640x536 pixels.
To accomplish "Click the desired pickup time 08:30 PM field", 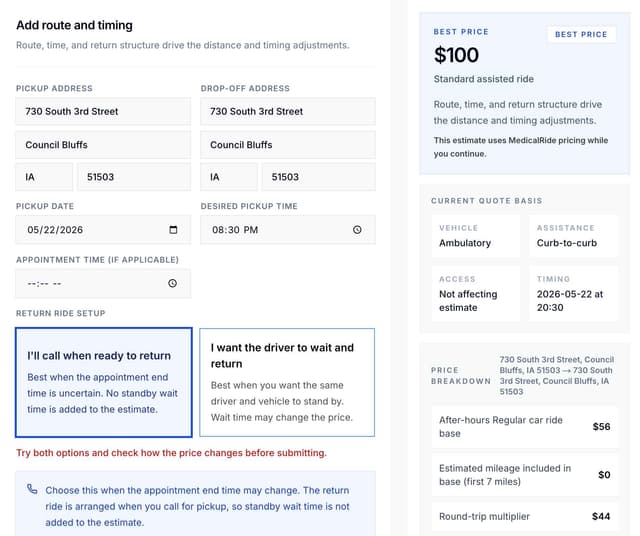I will tap(288, 230).
